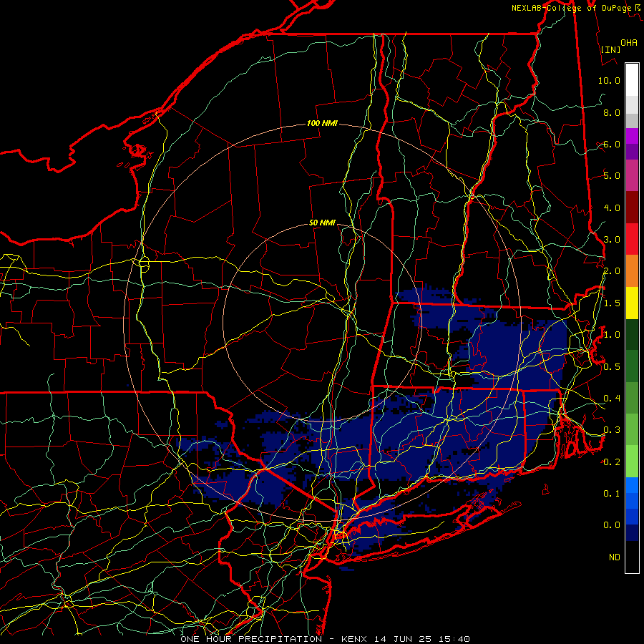Viewport: 644px width, 644px height.
Task: Click the 10.0 legend value
Action: coord(609,80)
